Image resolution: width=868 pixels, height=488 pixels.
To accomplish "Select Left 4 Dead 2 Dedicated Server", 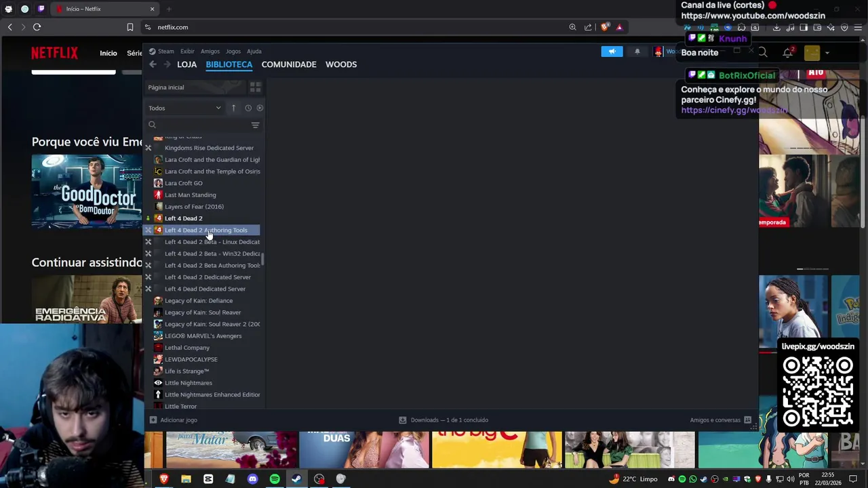I will coord(203,277).
